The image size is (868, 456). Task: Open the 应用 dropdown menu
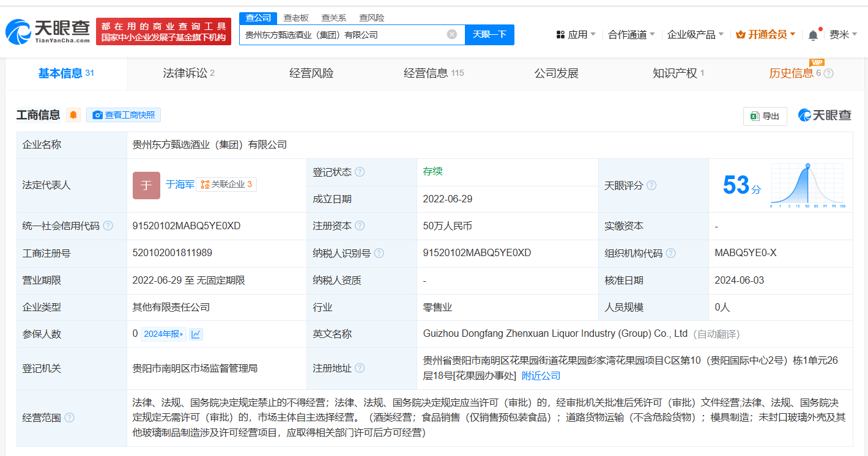[x=576, y=35]
